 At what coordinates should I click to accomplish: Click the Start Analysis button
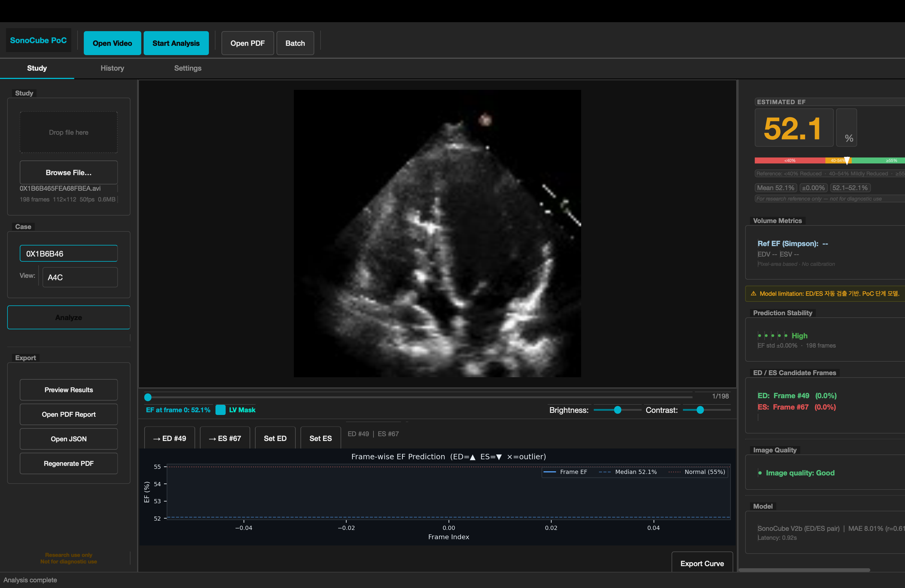(176, 43)
